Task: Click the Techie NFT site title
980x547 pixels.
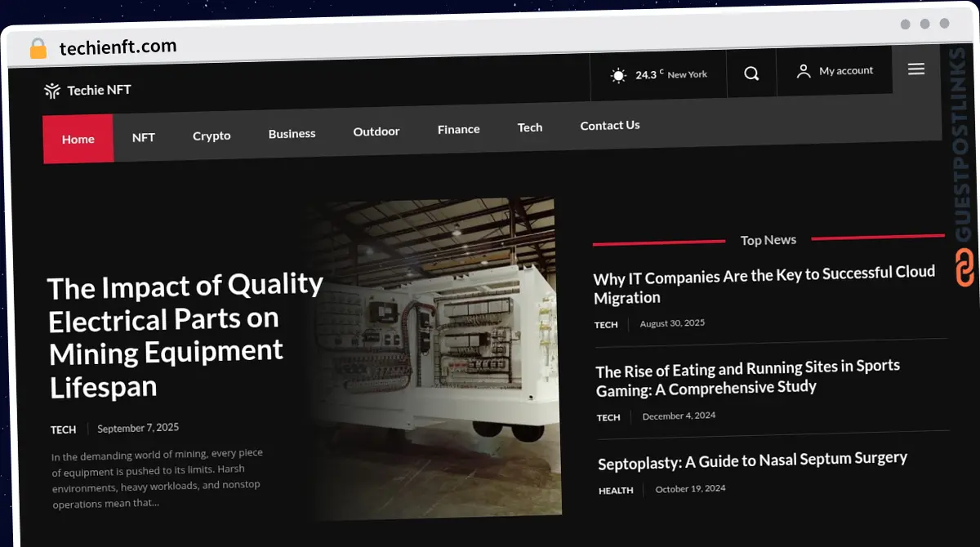Action: [99, 90]
